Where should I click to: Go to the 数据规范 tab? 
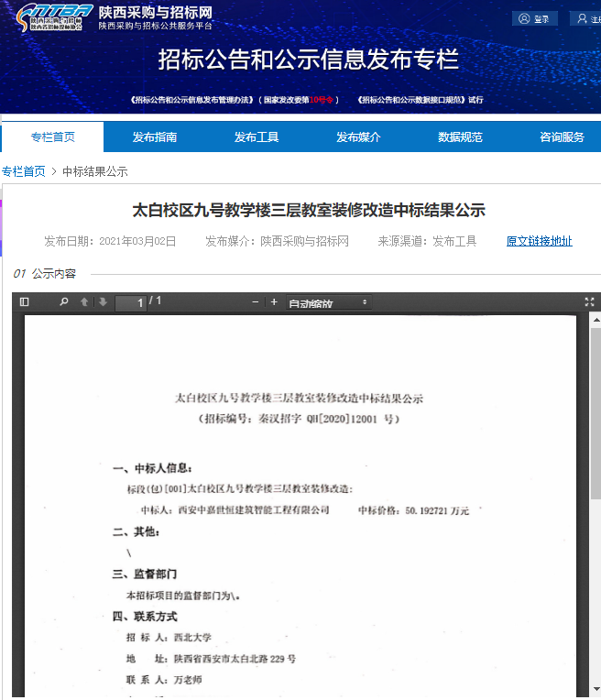tap(460, 137)
